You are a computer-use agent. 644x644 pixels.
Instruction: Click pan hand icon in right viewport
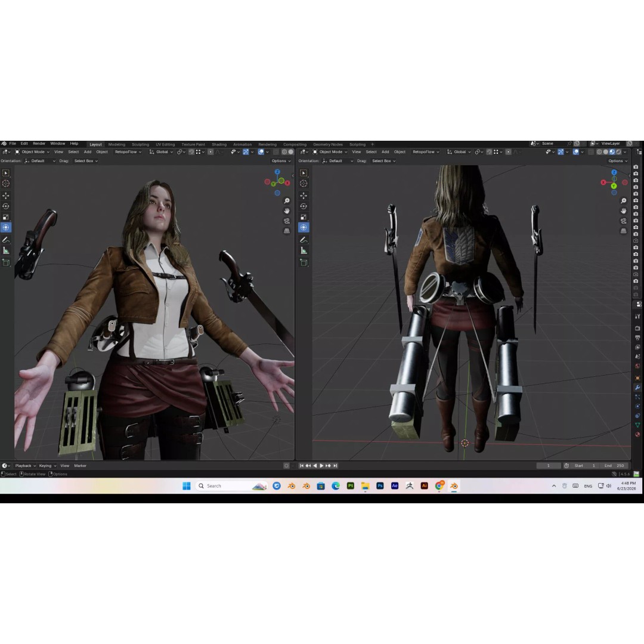coord(624,210)
